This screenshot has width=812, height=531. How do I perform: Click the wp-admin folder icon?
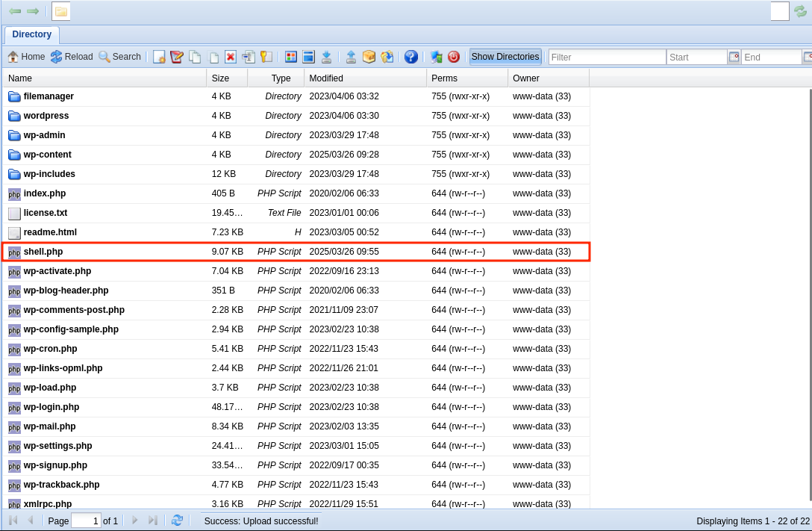coord(14,136)
